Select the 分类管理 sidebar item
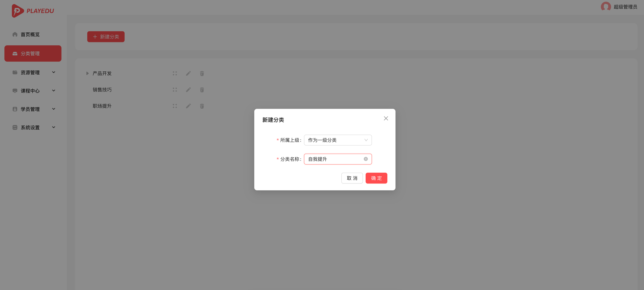The width and height of the screenshot is (644, 290). [30, 53]
